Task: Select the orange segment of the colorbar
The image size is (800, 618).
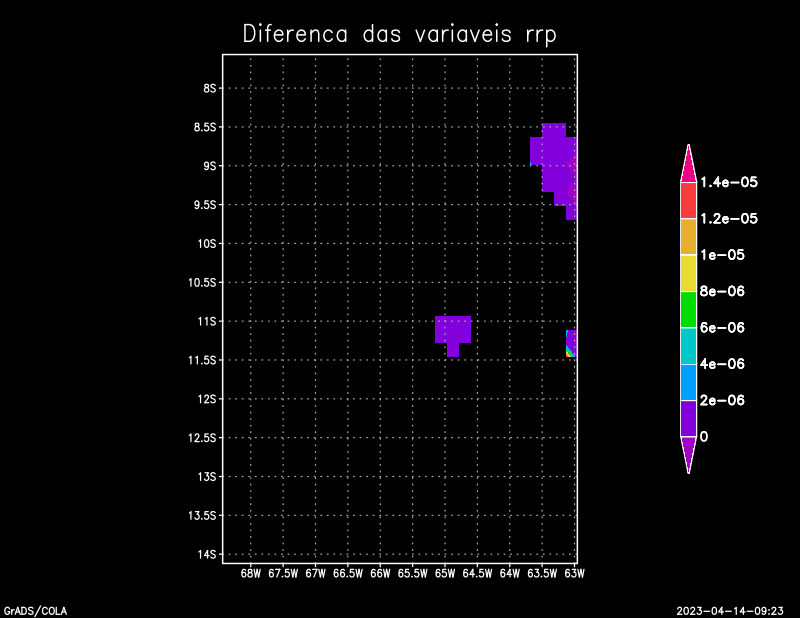Action: point(688,237)
